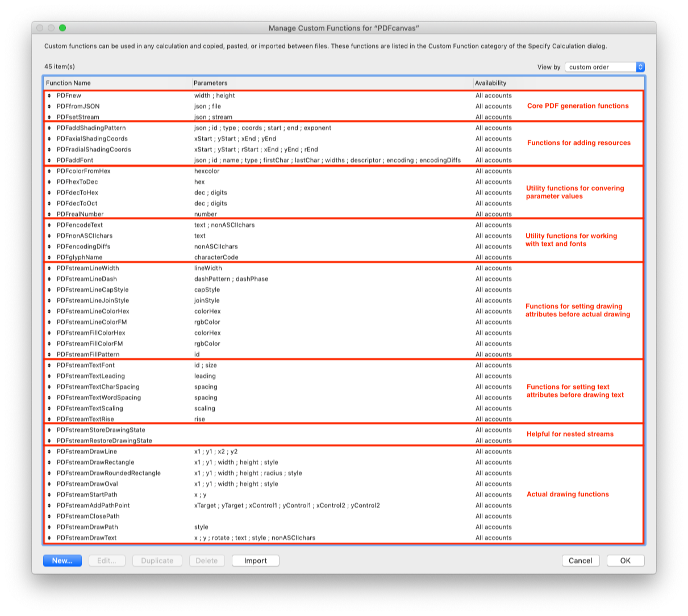Viewport: 688px width, 616px height.
Task: Select the PDFdecToOct function row
Action: 344,203
